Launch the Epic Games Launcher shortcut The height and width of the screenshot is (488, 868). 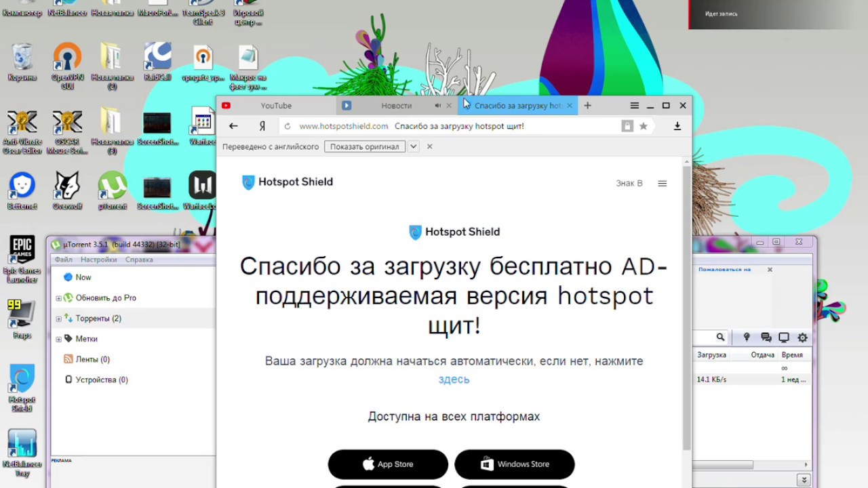pyautogui.click(x=22, y=260)
